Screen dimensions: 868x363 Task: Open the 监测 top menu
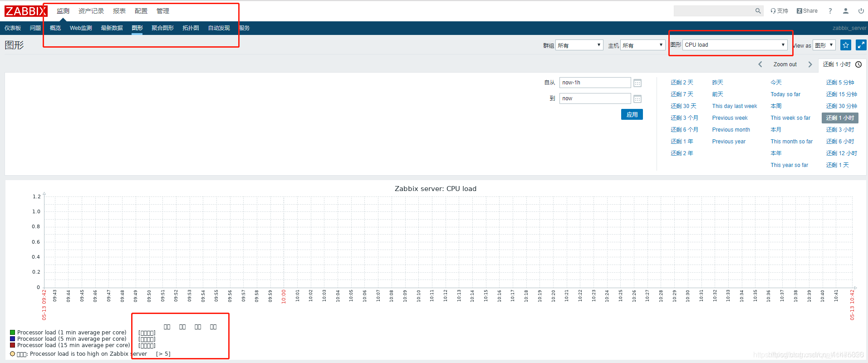click(x=63, y=11)
